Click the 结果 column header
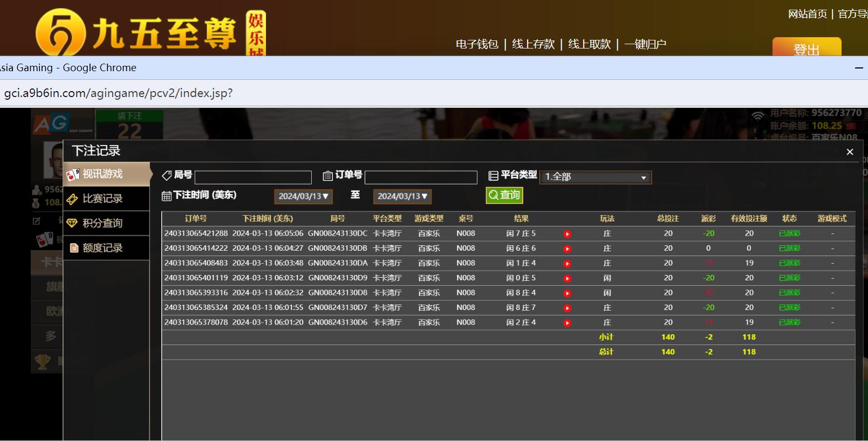 point(521,219)
